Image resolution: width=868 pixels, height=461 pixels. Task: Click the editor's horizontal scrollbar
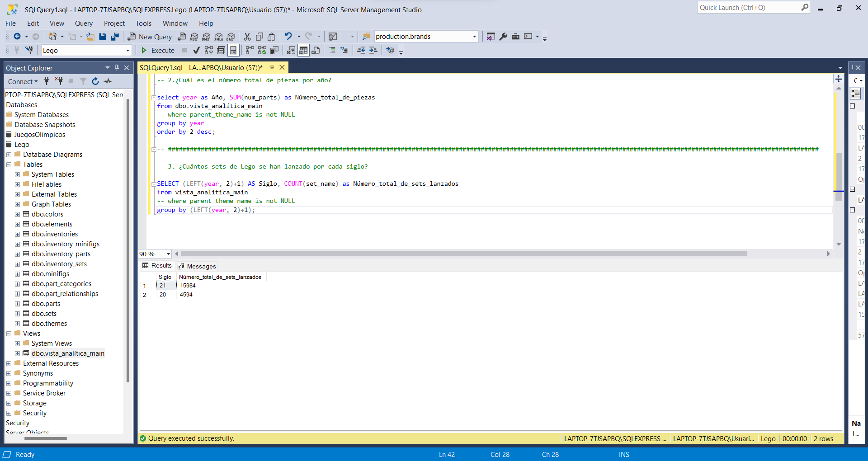pyautogui.click(x=464, y=254)
